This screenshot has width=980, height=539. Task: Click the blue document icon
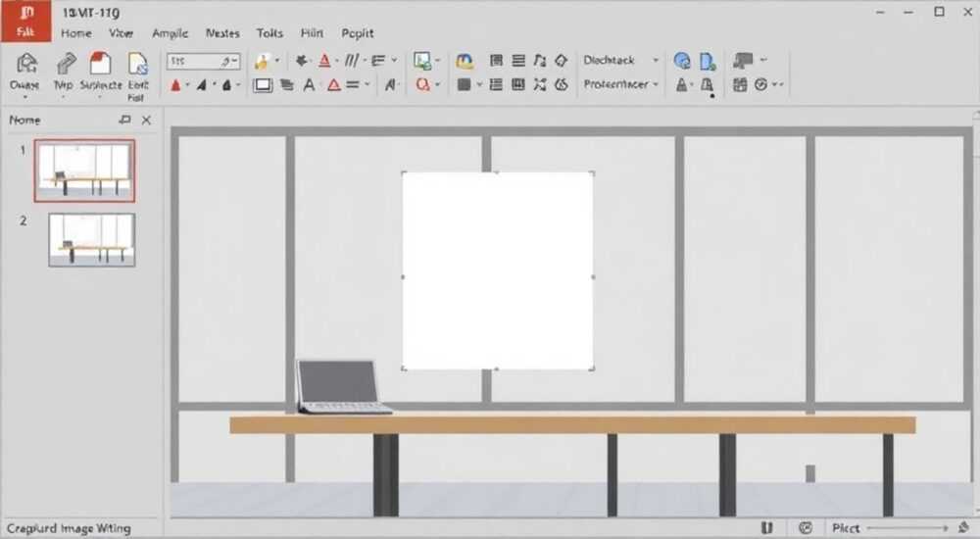[708, 61]
